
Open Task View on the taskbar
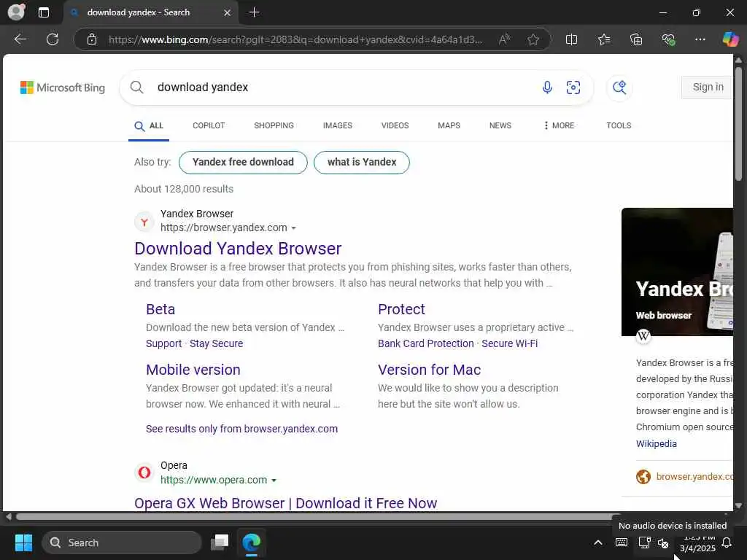click(x=220, y=542)
